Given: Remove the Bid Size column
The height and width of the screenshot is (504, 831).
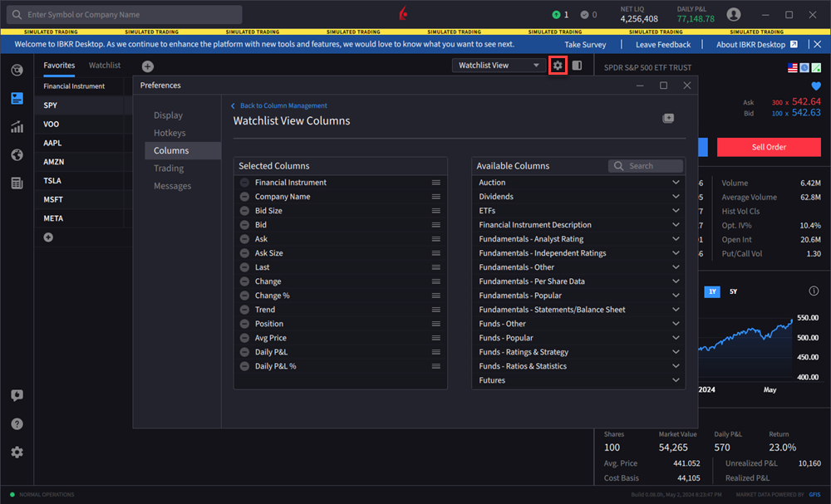Looking at the screenshot, I should [244, 211].
